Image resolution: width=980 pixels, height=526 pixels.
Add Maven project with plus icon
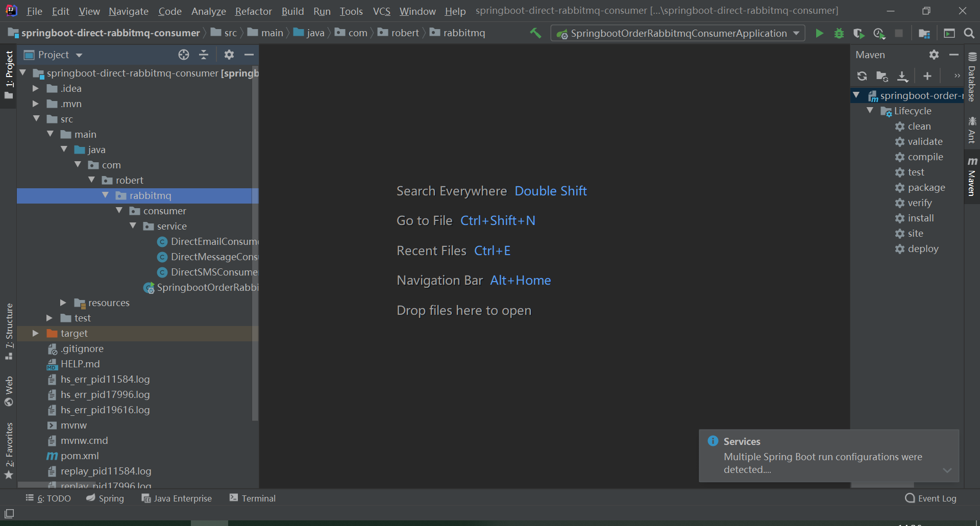click(927, 76)
